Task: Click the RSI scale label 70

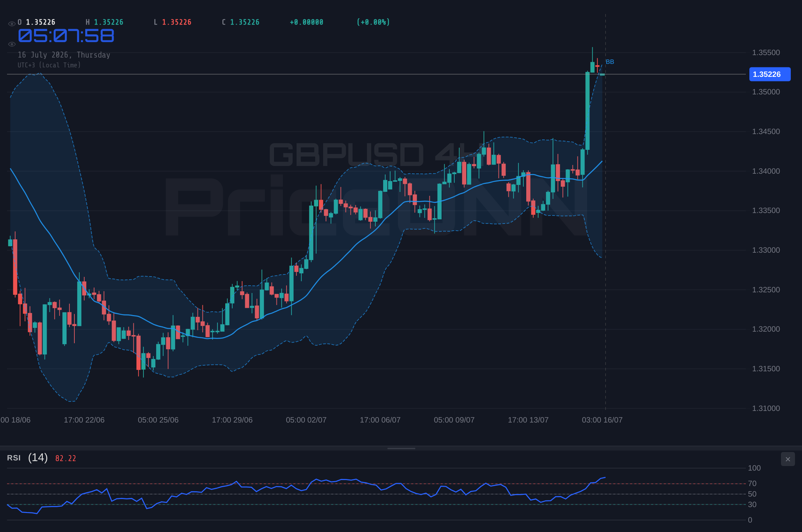Action: pos(752,484)
